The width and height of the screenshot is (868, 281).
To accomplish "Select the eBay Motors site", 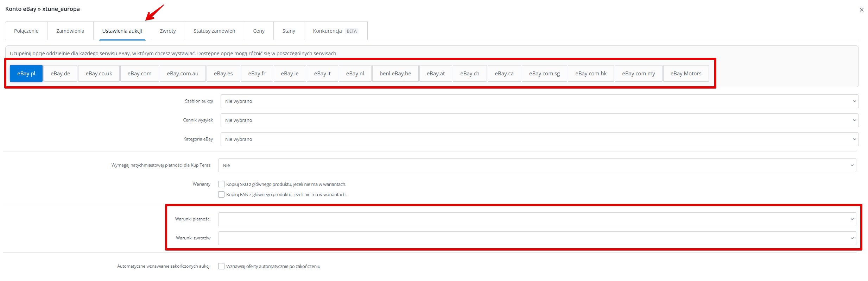I will click(x=685, y=74).
